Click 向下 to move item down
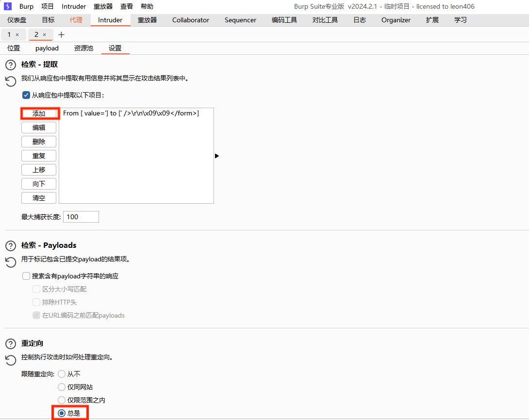This screenshot has height=420, width=529. point(39,184)
